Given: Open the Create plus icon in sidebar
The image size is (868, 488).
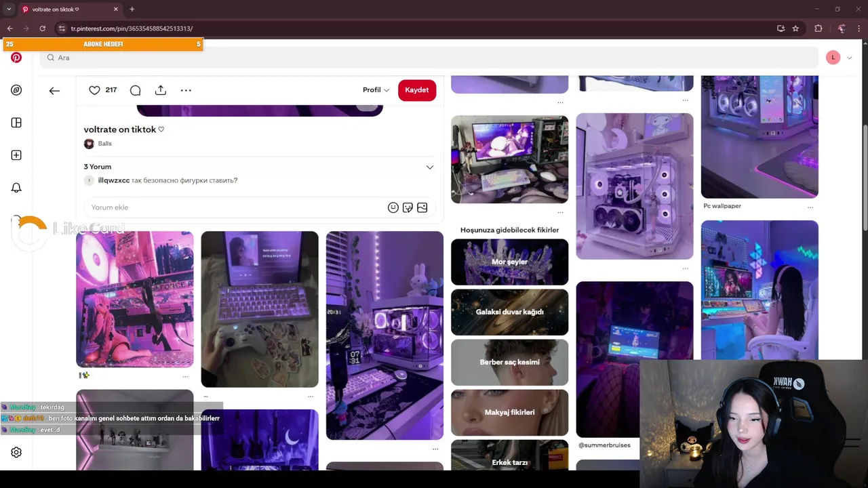Looking at the screenshot, I should pos(16,155).
